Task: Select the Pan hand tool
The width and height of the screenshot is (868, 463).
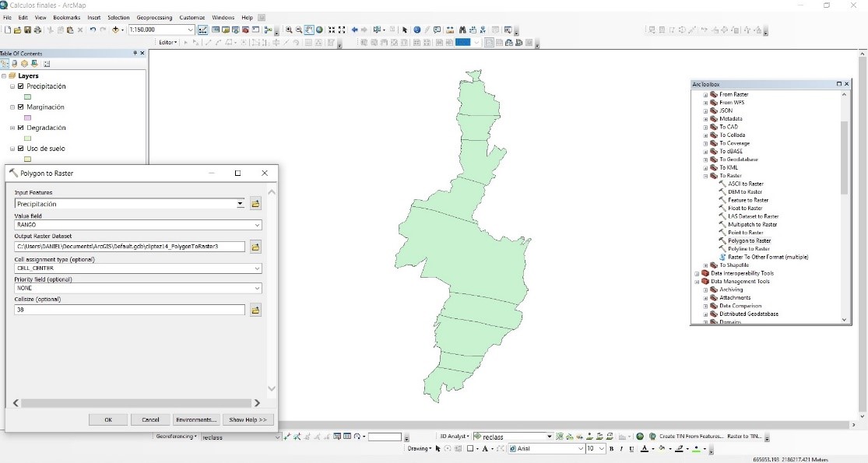Action: (x=309, y=30)
